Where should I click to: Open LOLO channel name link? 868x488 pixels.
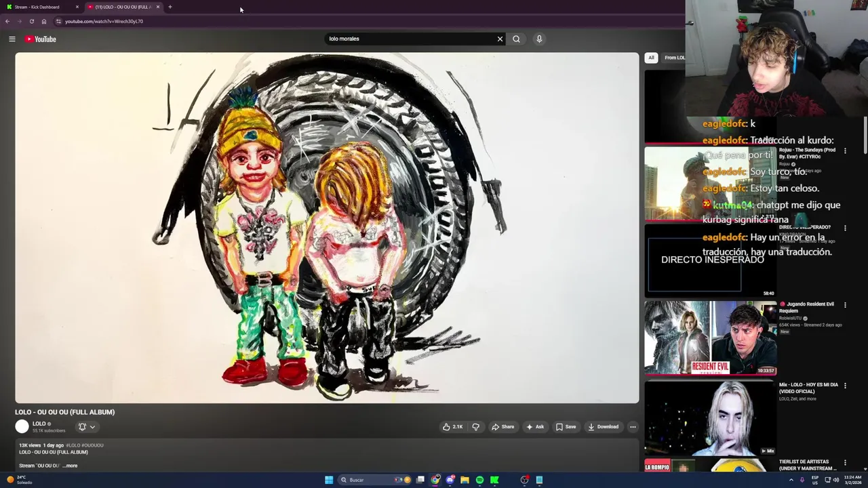39,424
